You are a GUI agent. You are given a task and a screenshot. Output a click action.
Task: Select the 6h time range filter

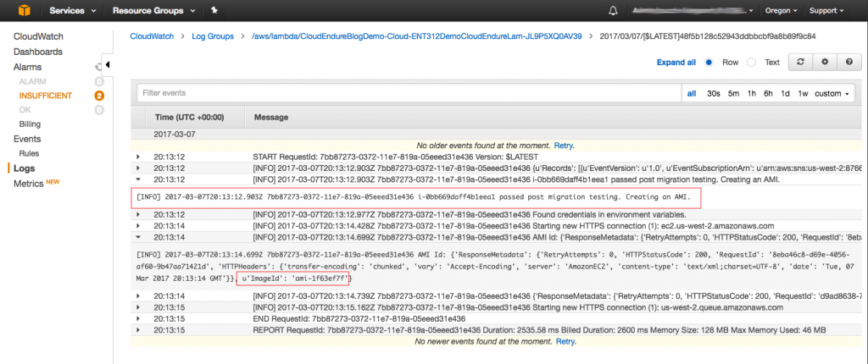(768, 93)
